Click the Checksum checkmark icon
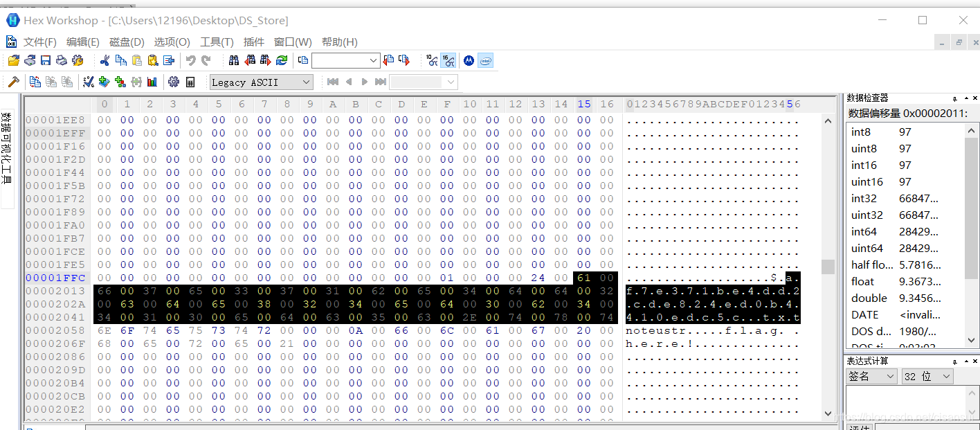 [x=89, y=82]
